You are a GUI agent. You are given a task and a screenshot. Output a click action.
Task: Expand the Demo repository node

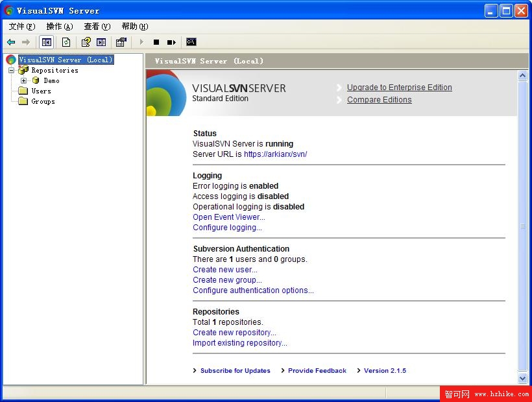point(23,80)
